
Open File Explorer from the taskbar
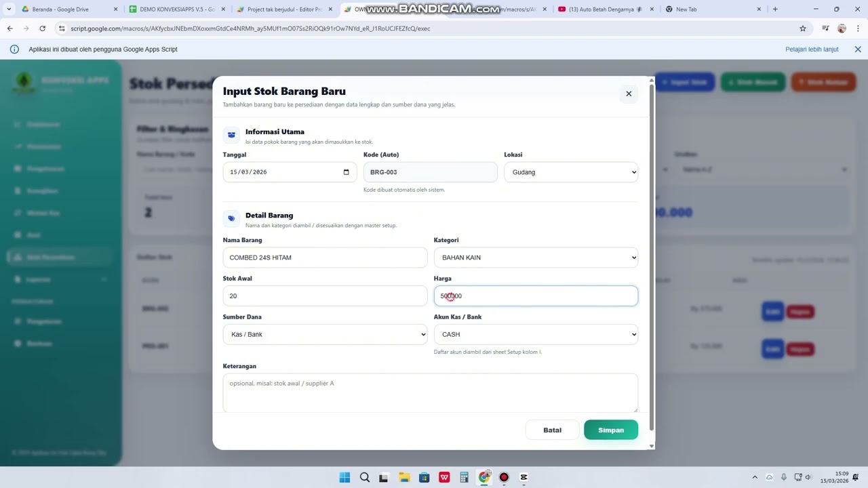pos(404,477)
